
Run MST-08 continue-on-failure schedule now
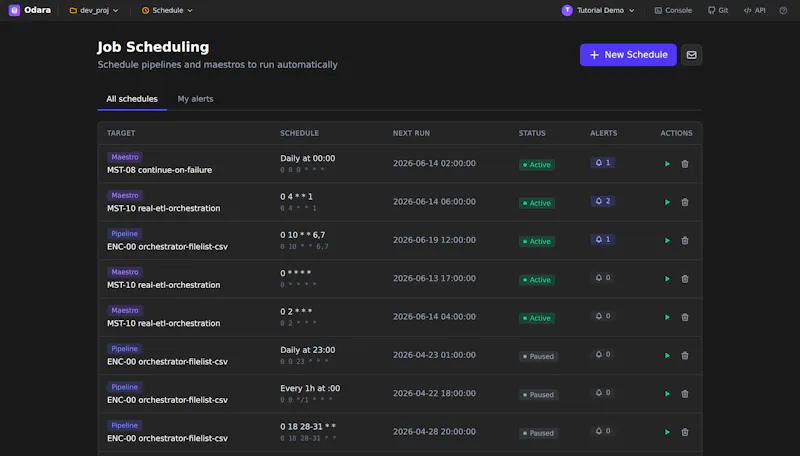[667, 164]
